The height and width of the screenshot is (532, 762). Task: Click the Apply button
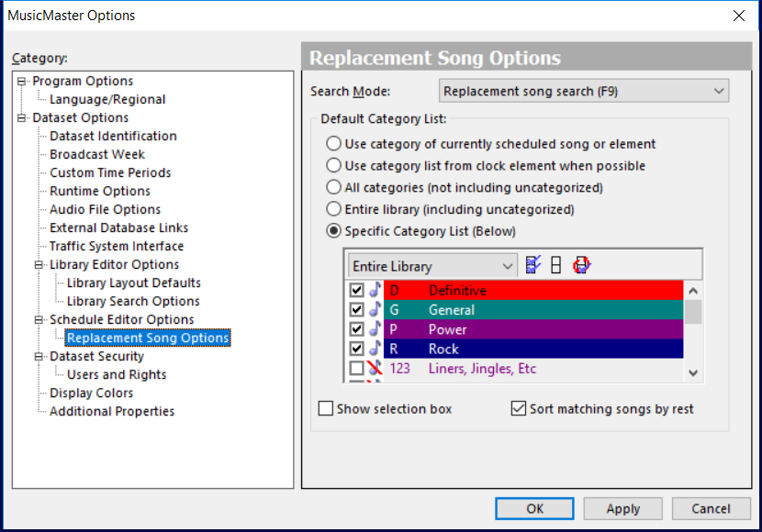pos(622,508)
